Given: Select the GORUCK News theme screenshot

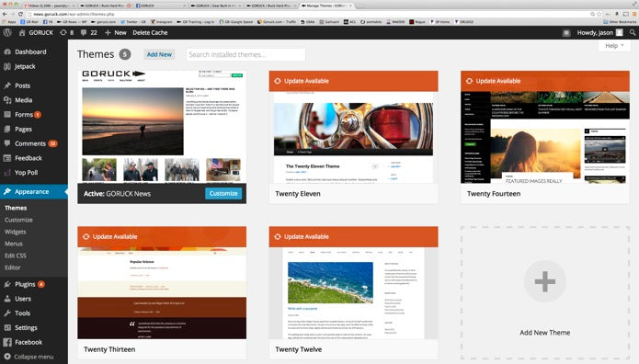Looking at the screenshot, I should [162, 127].
